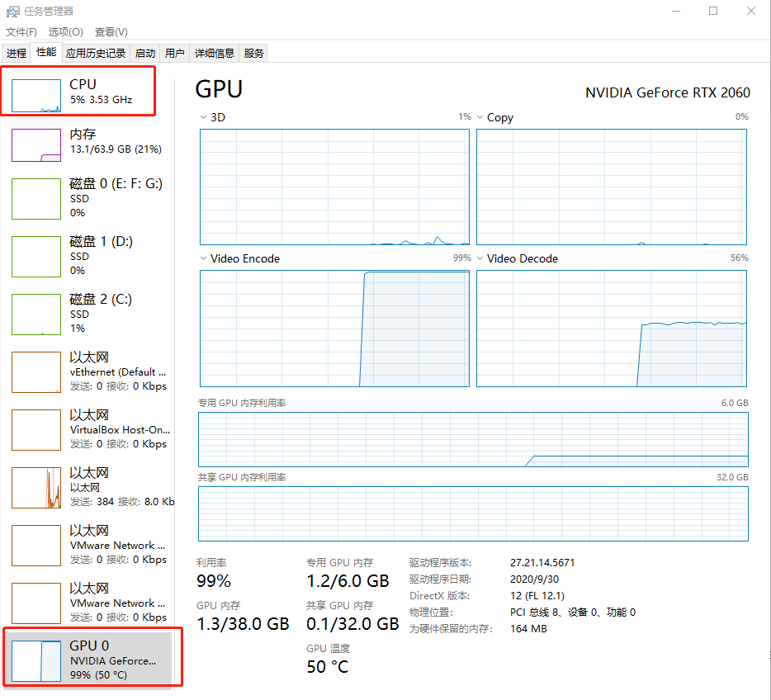The height and width of the screenshot is (700, 771).
Task: Select the GPU 0 graph thumbnail
Action: tap(36, 660)
